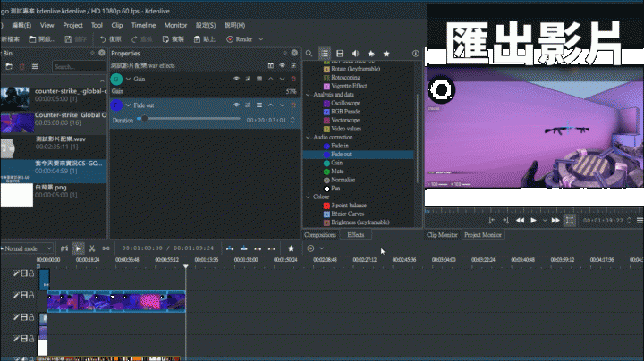Open Project Bin options hamburger menu
This screenshot has height=361, width=644.
coord(35,66)
